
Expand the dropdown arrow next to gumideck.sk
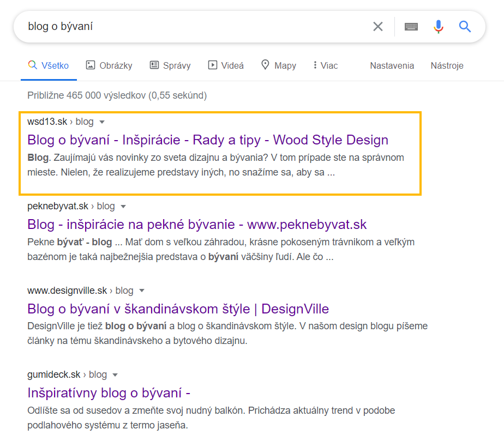116,375
